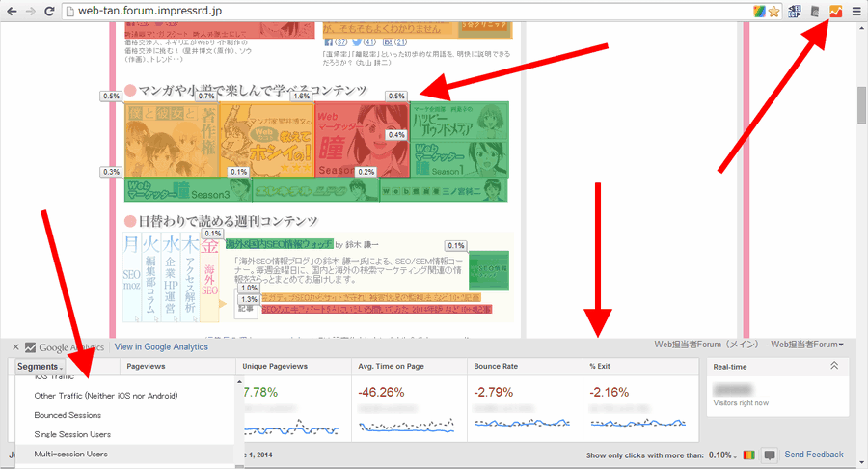
Task: Select the Pageviews metric tab
Action: coord(177,366)
